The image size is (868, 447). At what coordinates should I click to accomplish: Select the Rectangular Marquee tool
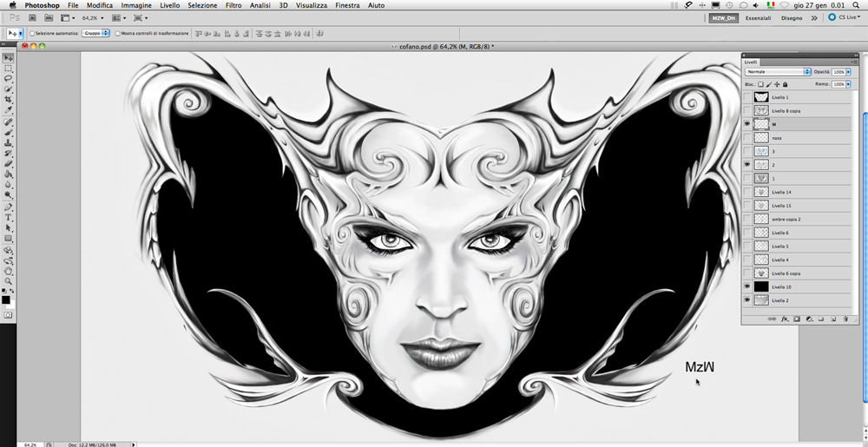pyautogui.click(x=9, y=68)
